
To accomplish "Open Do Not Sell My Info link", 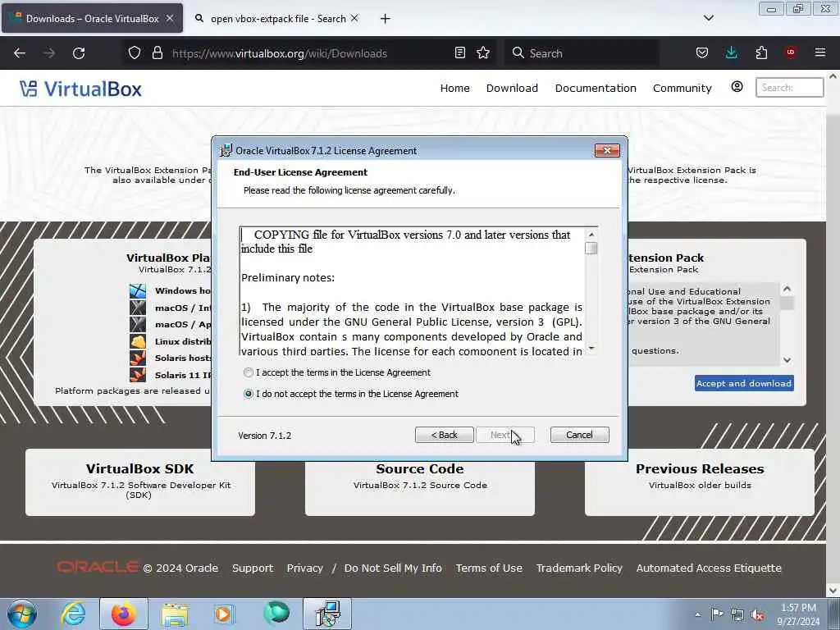I will click(x=393, y=568).
